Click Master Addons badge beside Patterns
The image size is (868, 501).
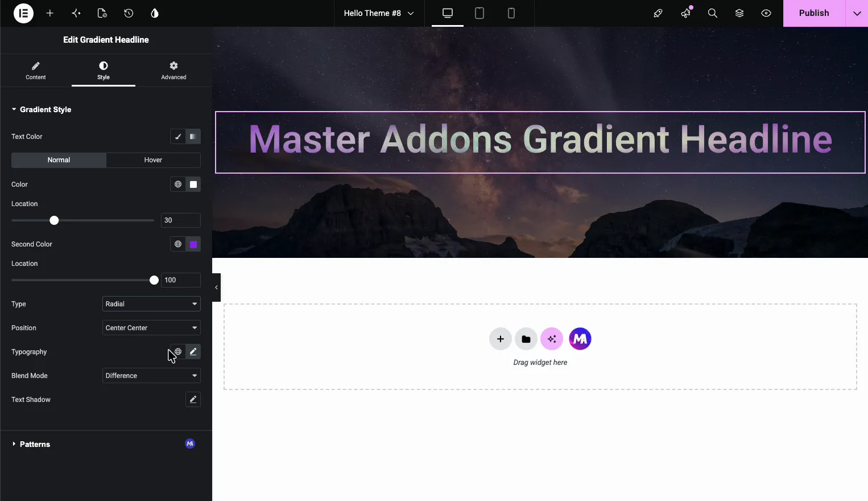pos(190,443)
